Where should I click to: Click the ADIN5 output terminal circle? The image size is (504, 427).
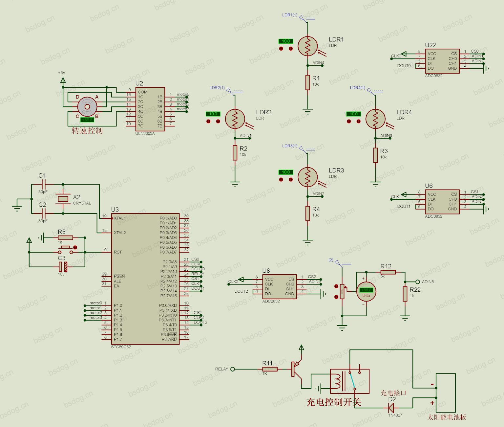[418, 282]
